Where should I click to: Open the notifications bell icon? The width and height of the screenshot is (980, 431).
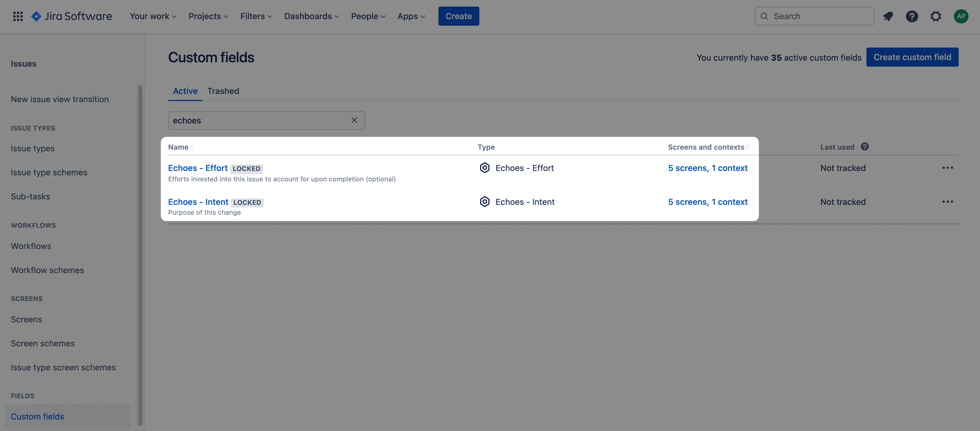coord(888,16)
